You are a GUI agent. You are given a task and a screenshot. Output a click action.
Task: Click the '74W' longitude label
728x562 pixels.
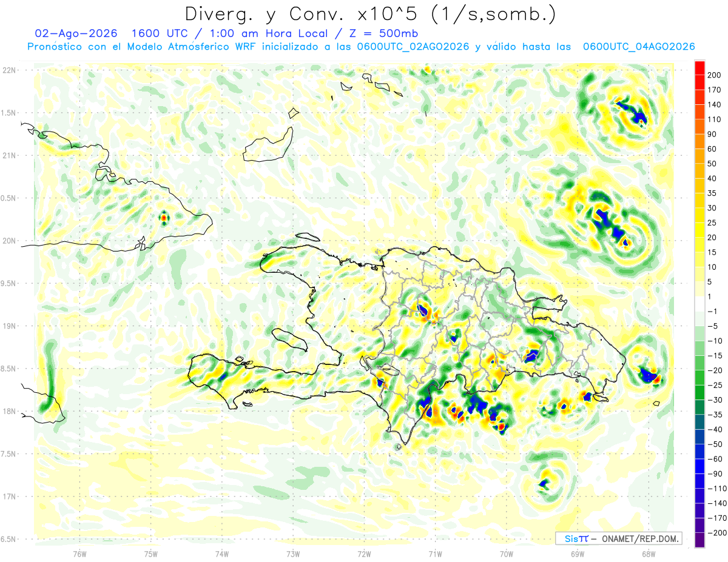(x=222, y=554)
